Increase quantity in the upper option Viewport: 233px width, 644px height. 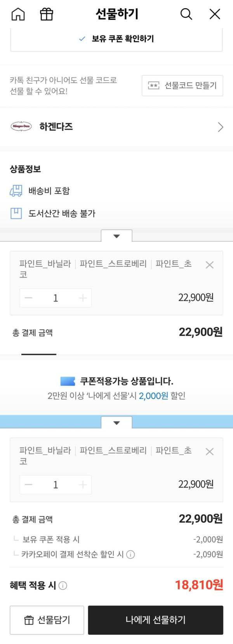pyautogui.click(x=83, y=298)
